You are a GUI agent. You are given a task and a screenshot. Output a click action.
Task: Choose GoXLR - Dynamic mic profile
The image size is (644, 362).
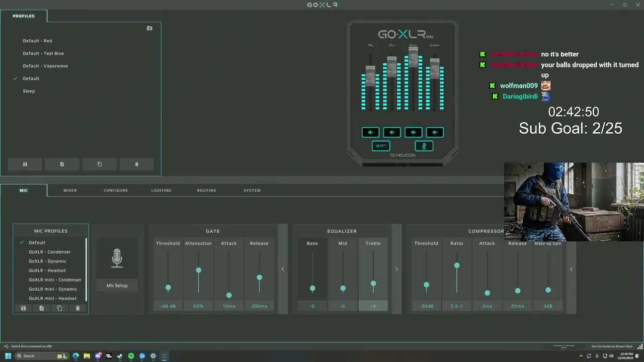tap(47, 261)
